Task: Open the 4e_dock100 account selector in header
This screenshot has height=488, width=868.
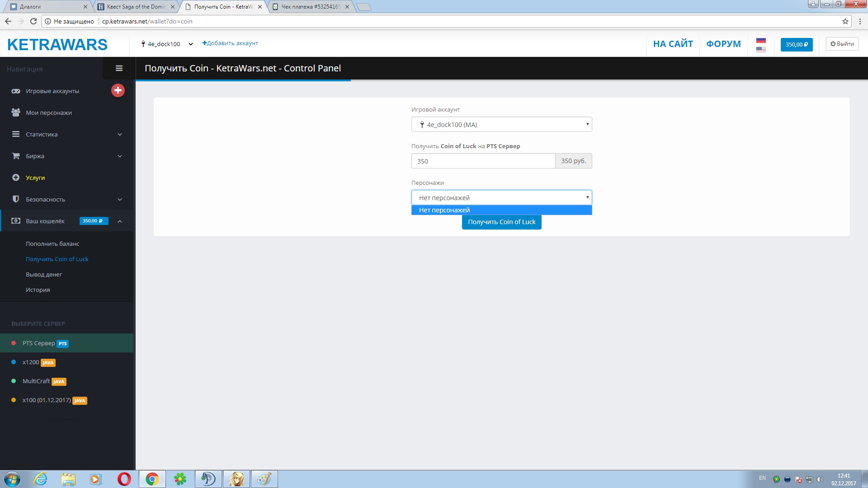Action: click(167, 44)
